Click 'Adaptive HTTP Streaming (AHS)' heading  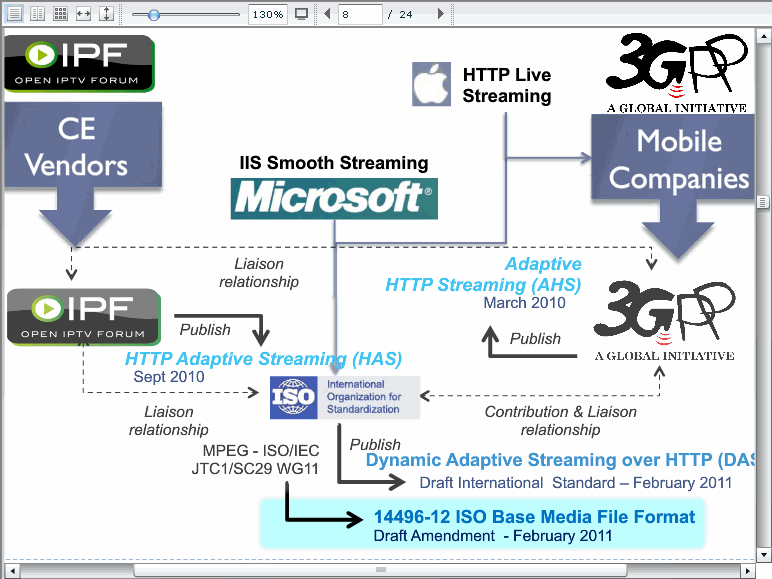pos(483,274)
